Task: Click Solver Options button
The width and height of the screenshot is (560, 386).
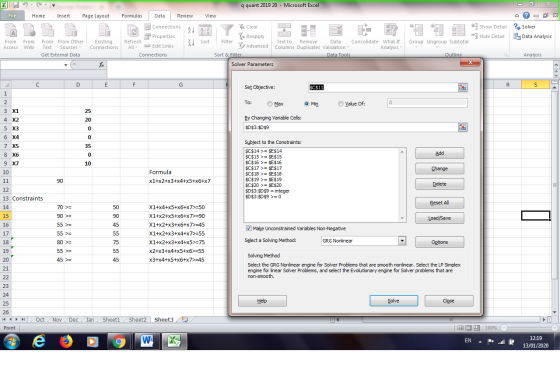Action: [x=440, y=242]
